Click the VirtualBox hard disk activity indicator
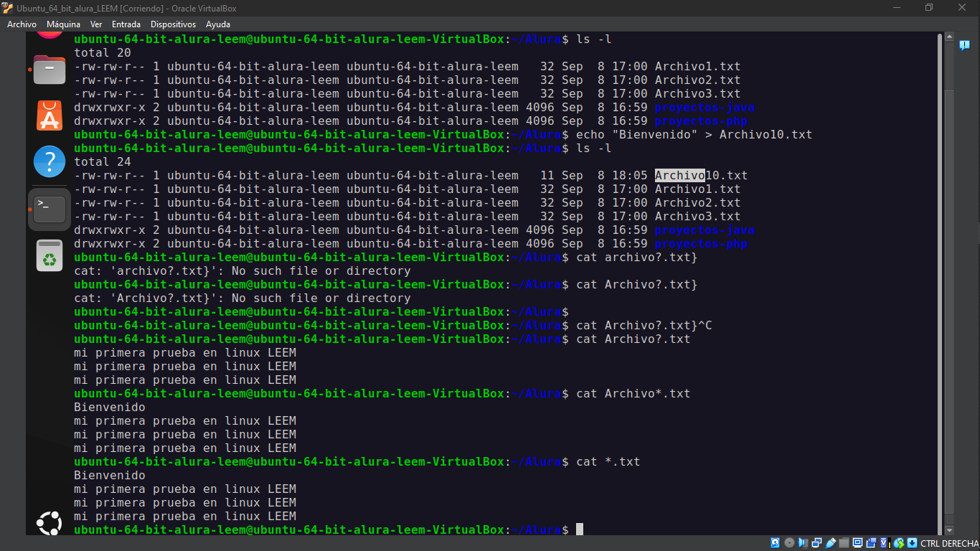The image size is (980, 551). pos(776,543)
